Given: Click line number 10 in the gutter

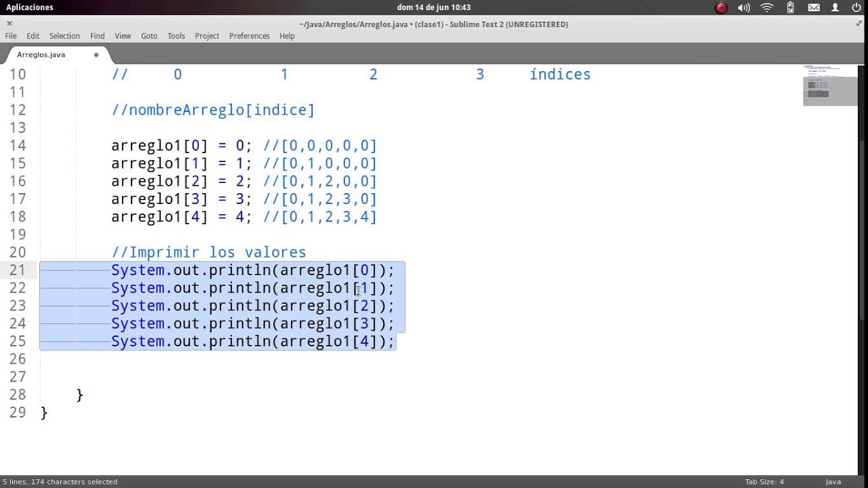Looking at the screenshot, I should [18, 75].
